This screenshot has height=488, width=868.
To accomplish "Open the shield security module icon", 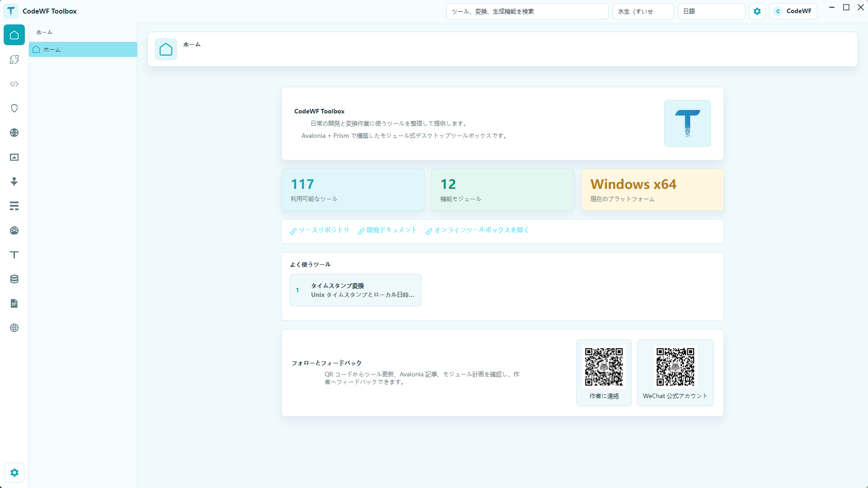I will [14, 108].
